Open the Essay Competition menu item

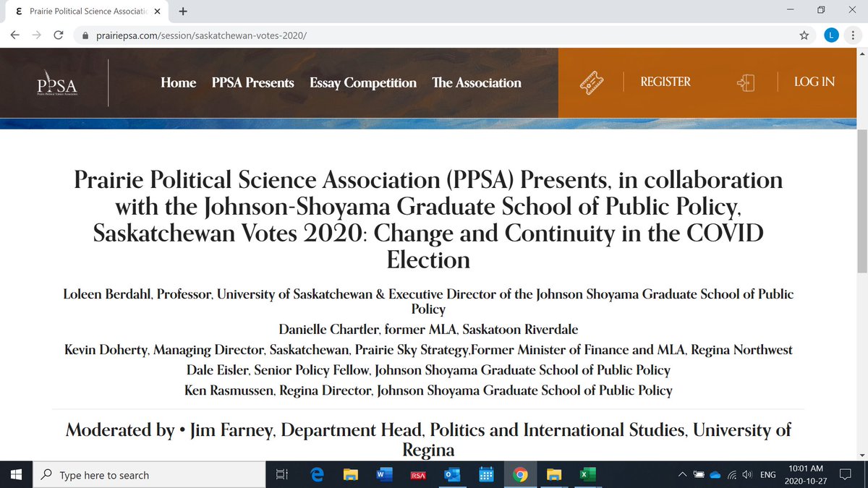363,82
